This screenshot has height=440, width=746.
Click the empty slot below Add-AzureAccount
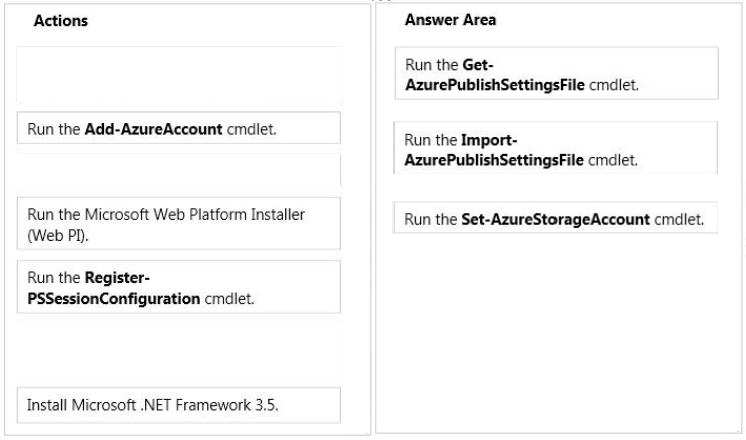click(178, 170)
